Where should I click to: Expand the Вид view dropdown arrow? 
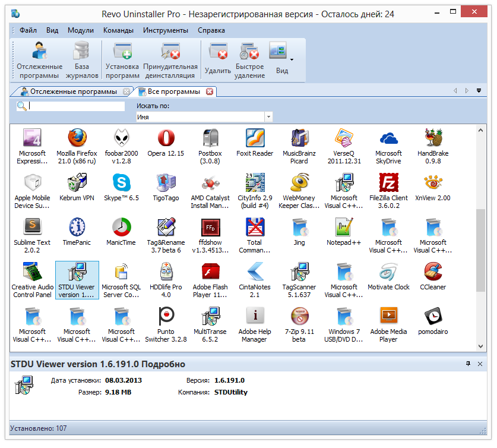[292, 59]
